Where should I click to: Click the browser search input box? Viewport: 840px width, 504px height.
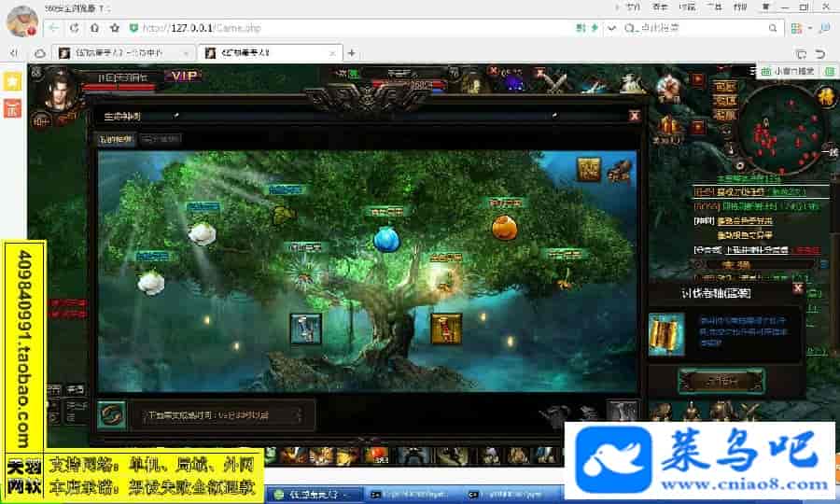point(702,28)
